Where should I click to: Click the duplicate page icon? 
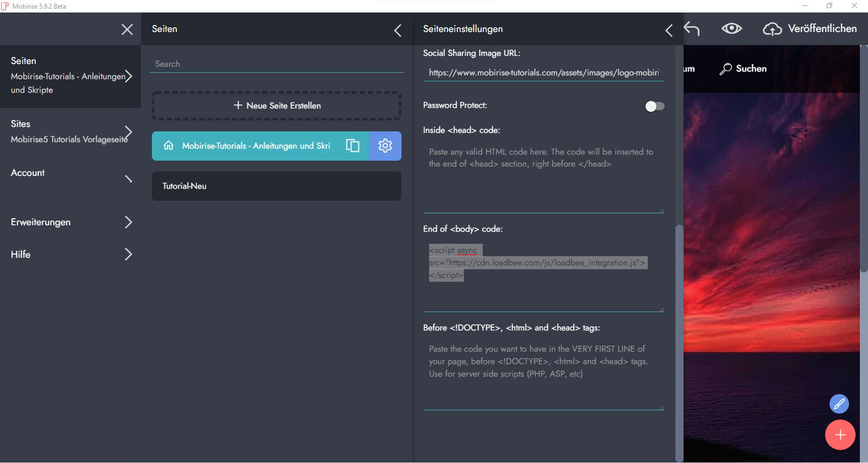(x=353, y=145)
